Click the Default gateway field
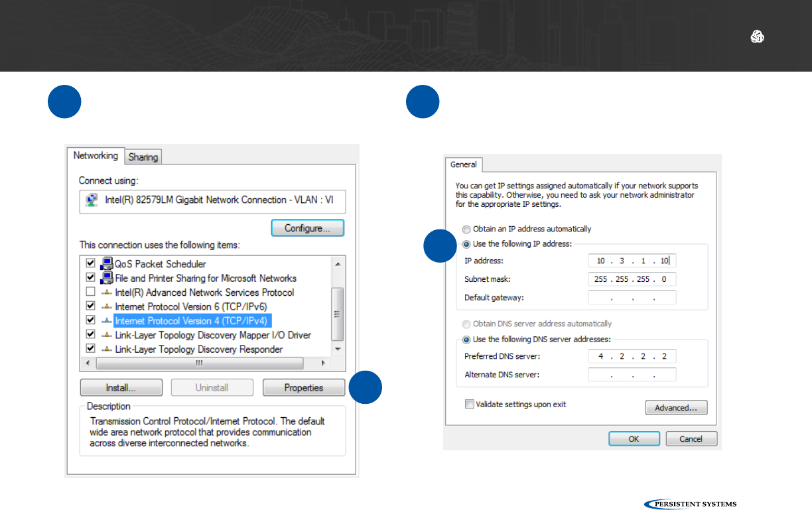The height and width of the screenshot is (510, 812). [x=632, y=298]
